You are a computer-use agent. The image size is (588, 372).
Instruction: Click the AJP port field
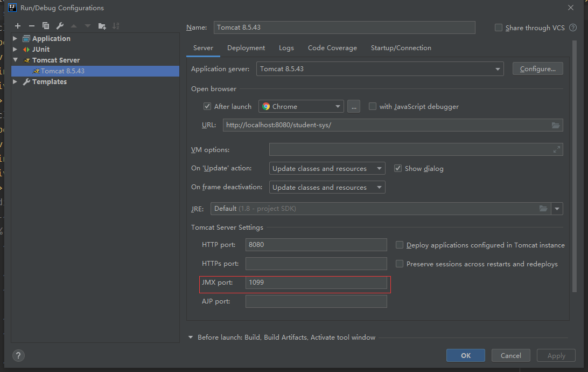click(x=316, y=301)
